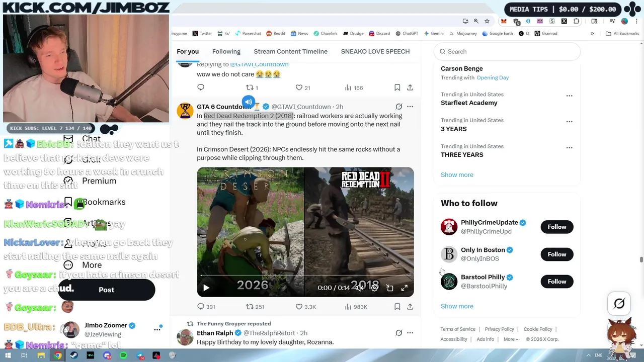The width and height of the screenshot is (644, 362).
Task: Show more trending topics
Action: point(457,175)
